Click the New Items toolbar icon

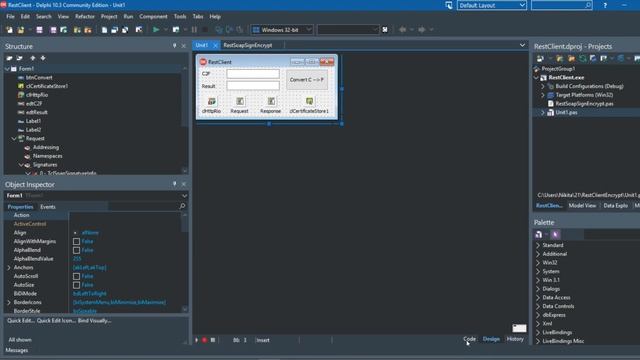point(9,30)
